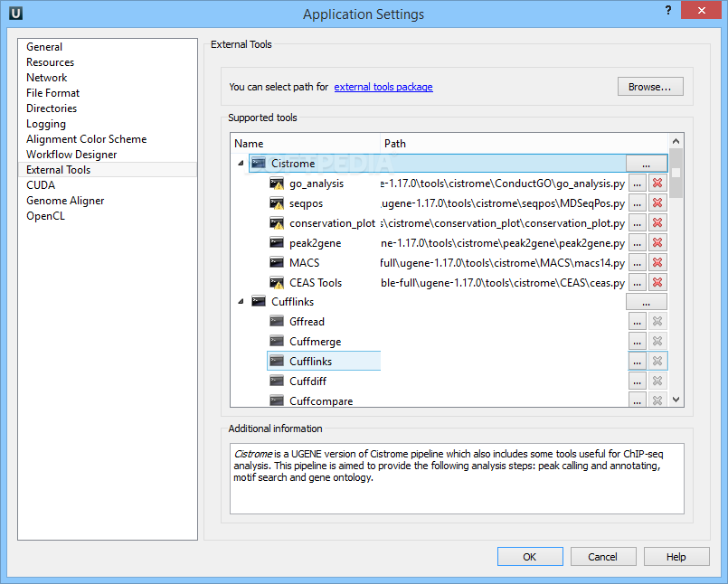Click the conservation_plot warning tool icon
This screenshot has height=584, width=728.
click(x=277, y=223)
